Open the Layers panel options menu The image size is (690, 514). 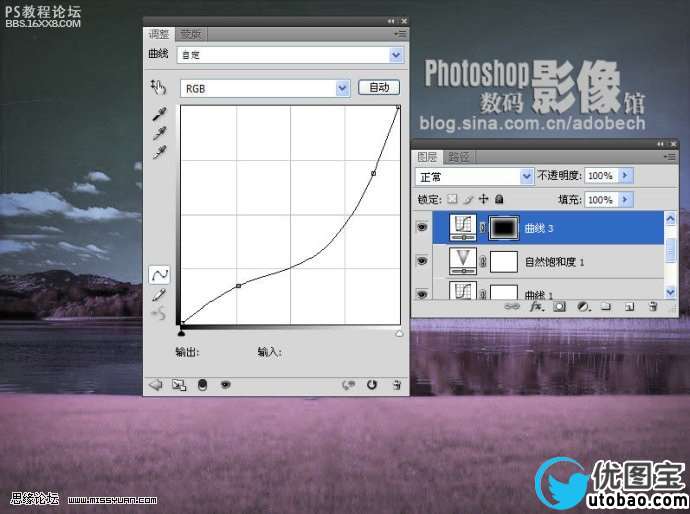[669, 156]
